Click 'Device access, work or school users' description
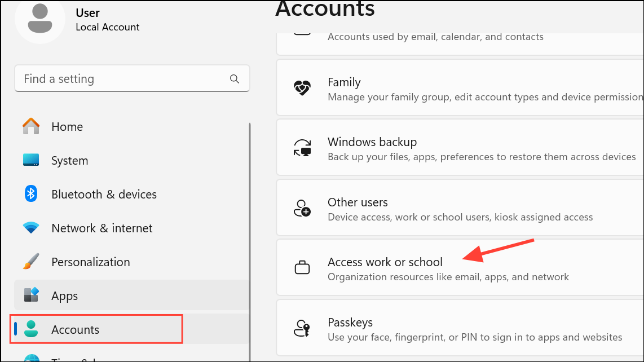The width and height of the screenshot is (644, 362). pos(460,217)
